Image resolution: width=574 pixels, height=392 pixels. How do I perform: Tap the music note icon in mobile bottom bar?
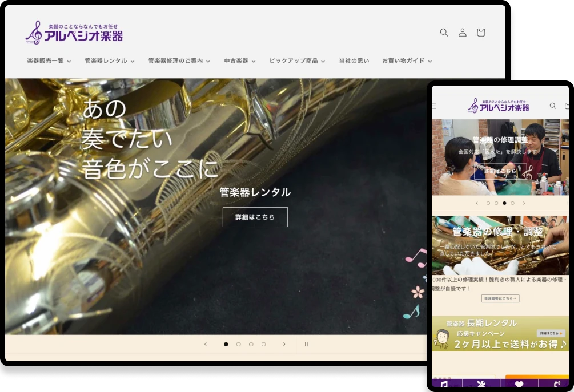[x=445, y=385]
